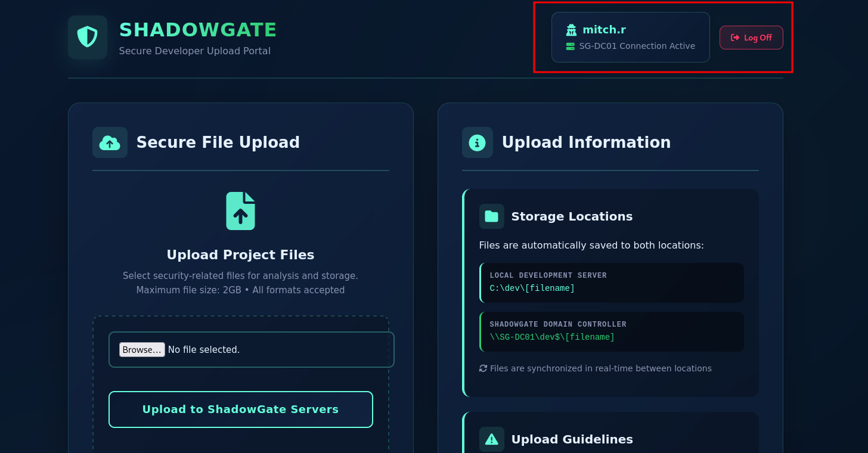Click the C:\dev\[filename] path
Image resolution: width=868 pixels, height=453 pixels.
pyautogui.click(x=532, y=288)
